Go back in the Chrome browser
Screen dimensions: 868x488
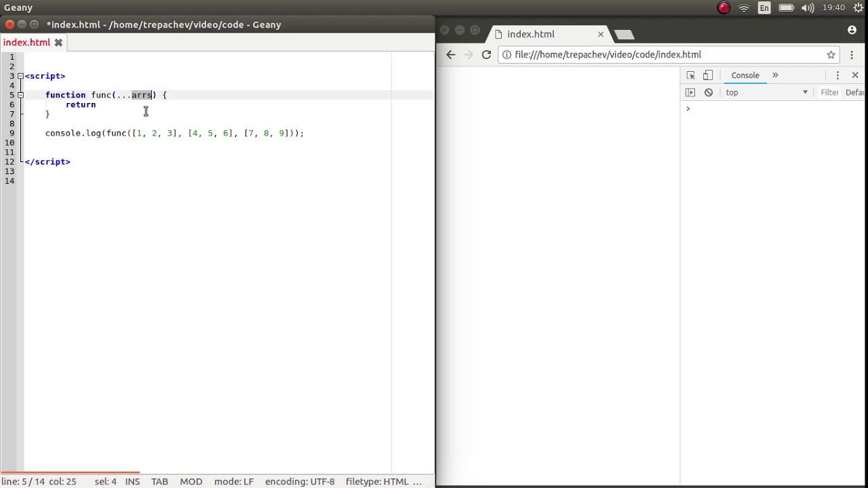click(x=451, y=55)
